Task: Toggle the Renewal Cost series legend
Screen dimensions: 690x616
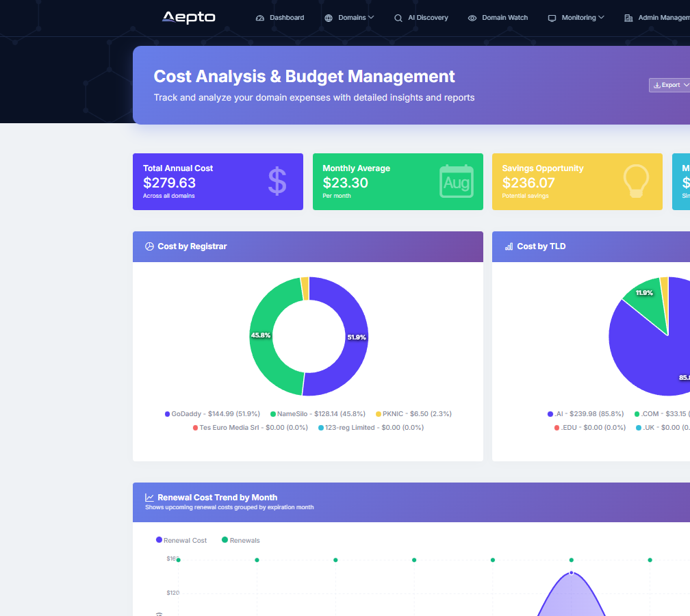Action: [181, 540]
